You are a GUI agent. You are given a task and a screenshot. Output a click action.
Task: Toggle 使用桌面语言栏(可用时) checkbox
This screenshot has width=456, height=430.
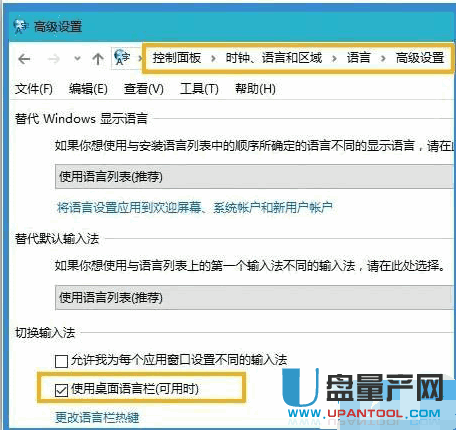pyautogui.click(x=61, y=390)
